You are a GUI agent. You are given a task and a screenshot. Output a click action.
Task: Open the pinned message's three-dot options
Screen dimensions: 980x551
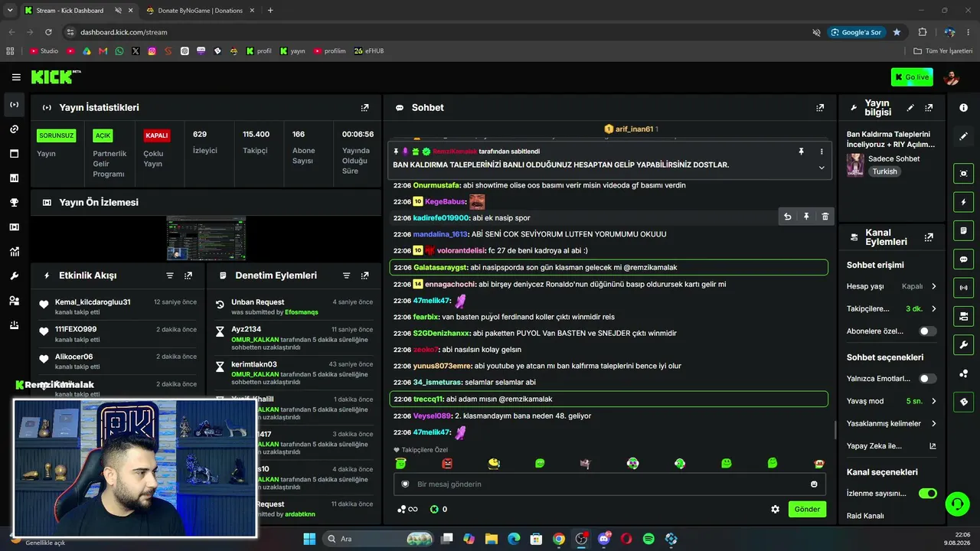(822, 152)
